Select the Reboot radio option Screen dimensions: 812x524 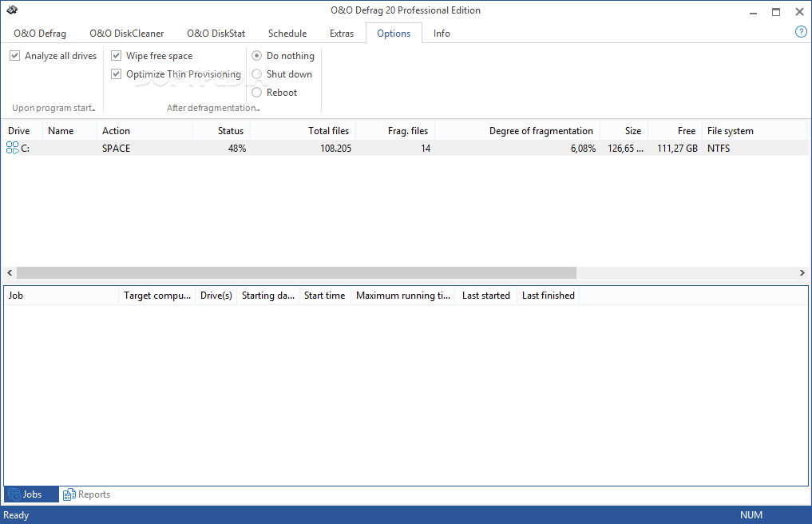pos(257,93)
